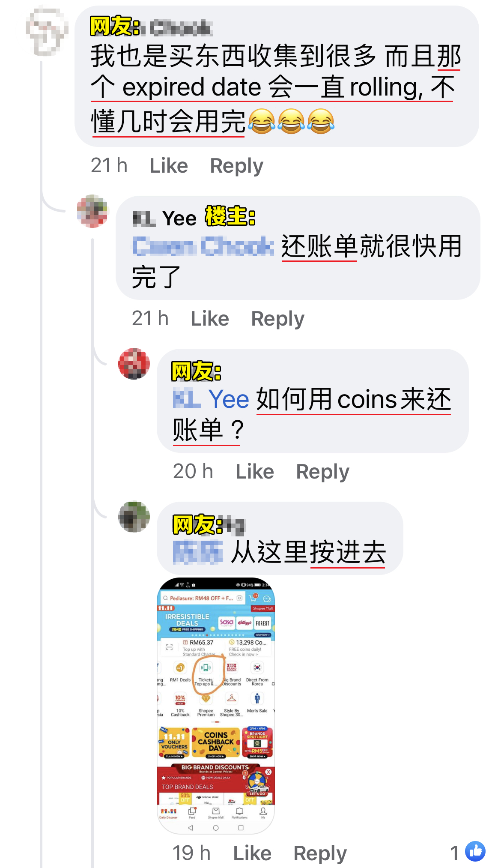Like Yee's comment 还账单就很快用完了

pos(210,319)
